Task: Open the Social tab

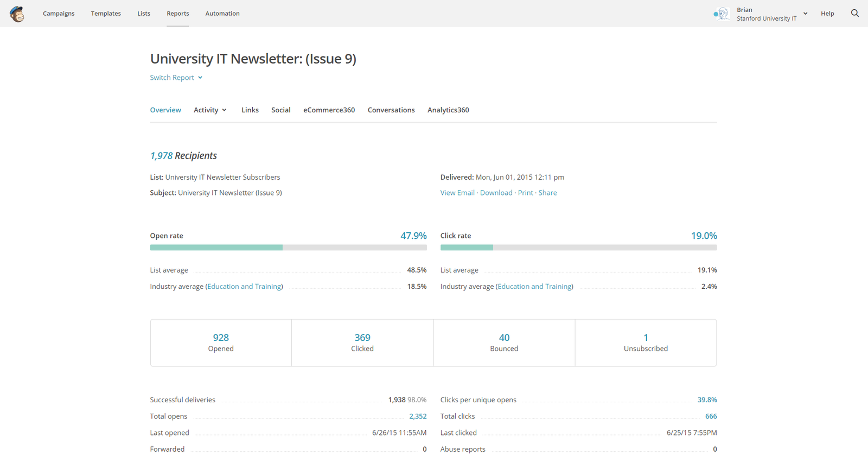Action: (281, 110)
